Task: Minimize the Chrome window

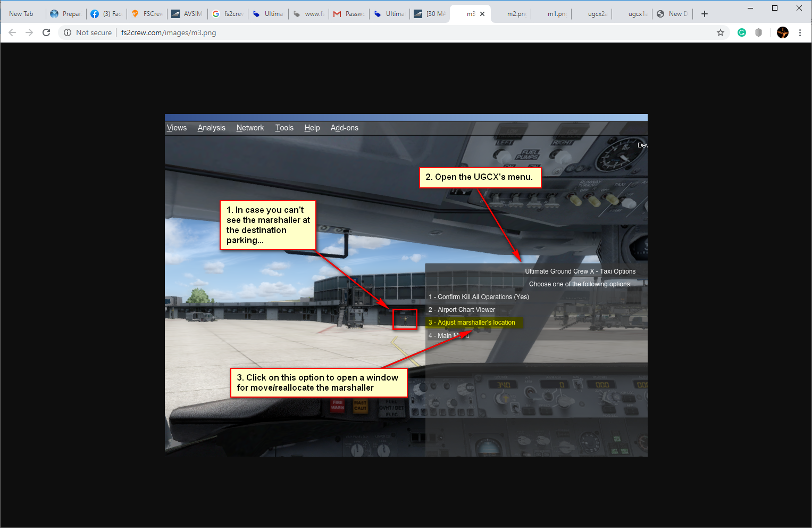Action: pos(750,8)
